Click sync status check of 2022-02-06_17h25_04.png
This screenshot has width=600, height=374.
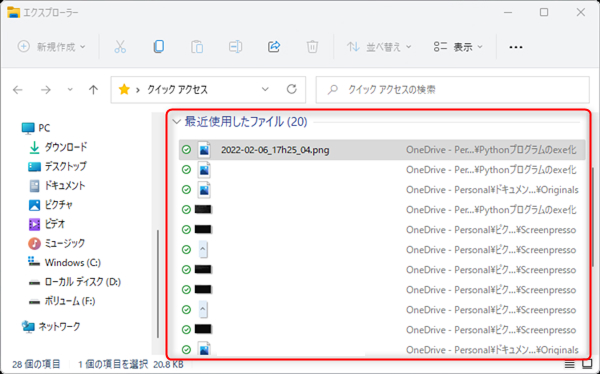[186, 150]
